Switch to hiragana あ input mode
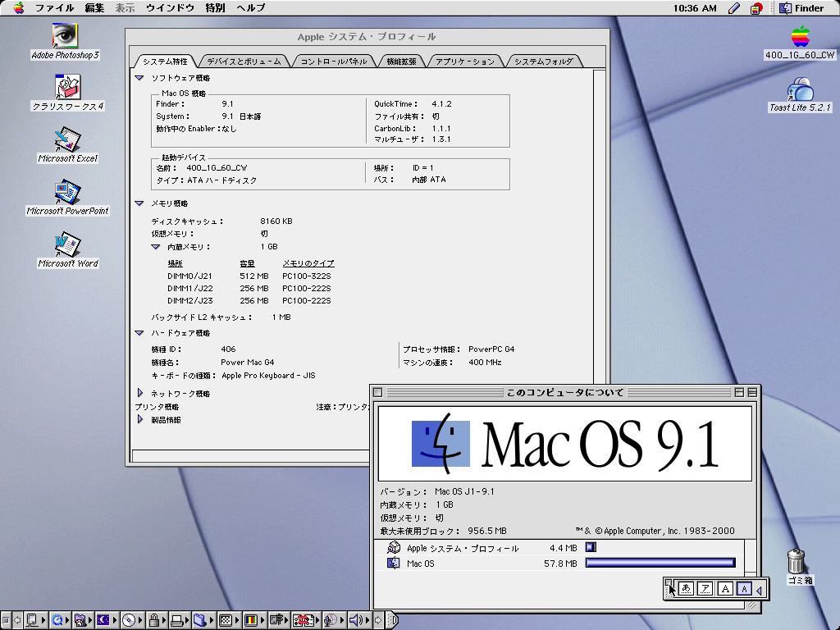 click(x=687, y=589)
